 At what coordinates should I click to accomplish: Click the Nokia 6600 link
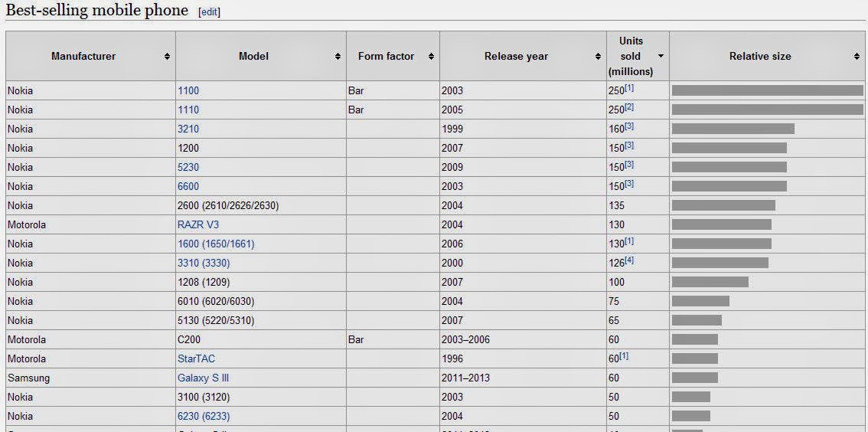tap(188, 186)
